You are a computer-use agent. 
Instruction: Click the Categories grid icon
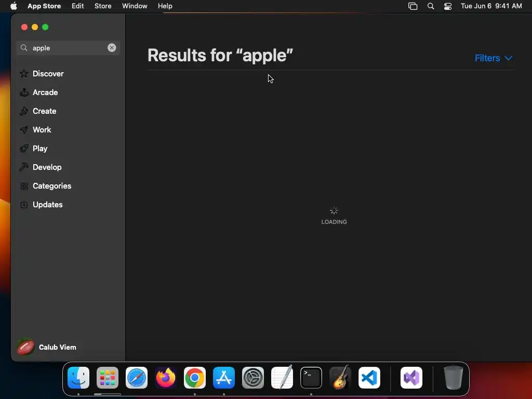[x=24, y=186]
